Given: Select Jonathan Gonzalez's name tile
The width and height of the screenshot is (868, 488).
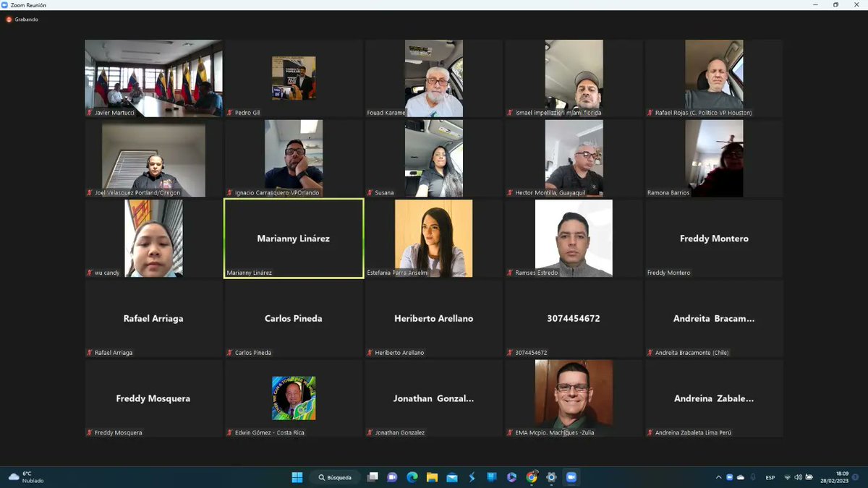Looking at the screenshot, I should coord(434,398).
